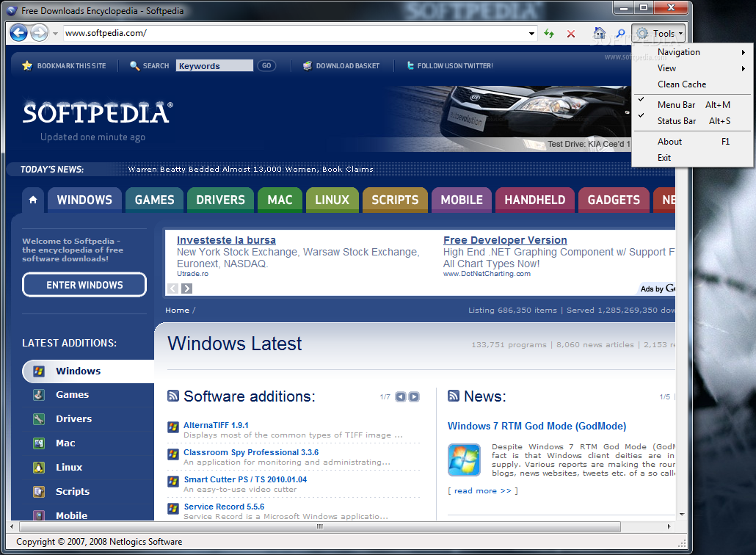Open the Investeste la bursa ad link

point(226,240)
